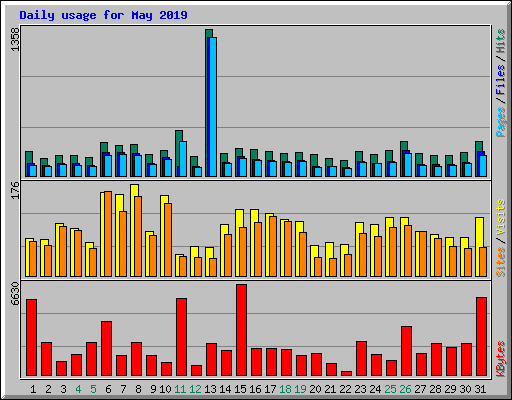The image size is (512, 400).
Task: Click the red KBytes bar for day 31
Action: 482,336
